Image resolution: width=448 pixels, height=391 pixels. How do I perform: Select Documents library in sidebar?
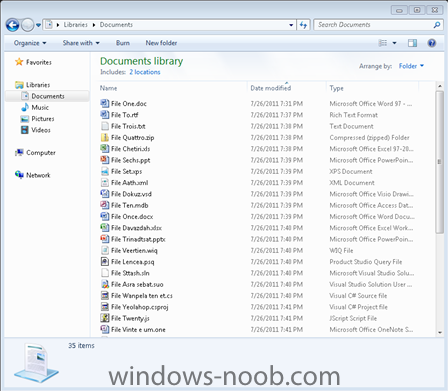[x=48, y=96]
